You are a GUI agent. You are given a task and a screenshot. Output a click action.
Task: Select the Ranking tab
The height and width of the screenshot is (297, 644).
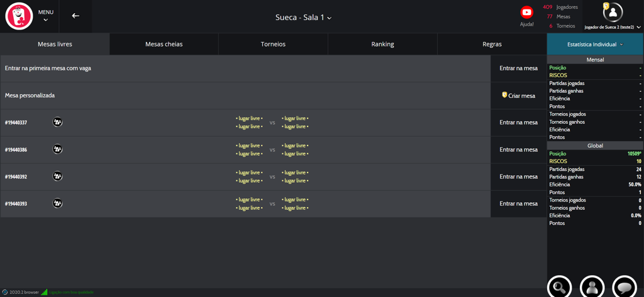[x=382, y=45]
